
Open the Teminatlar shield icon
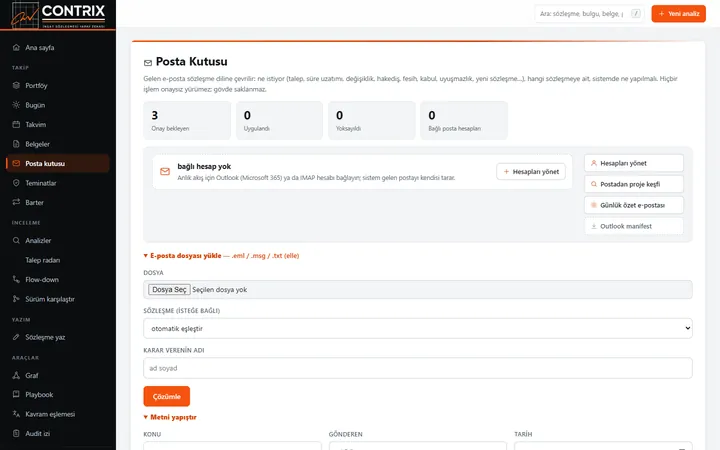pyautogui.click(x=16, y=183)
